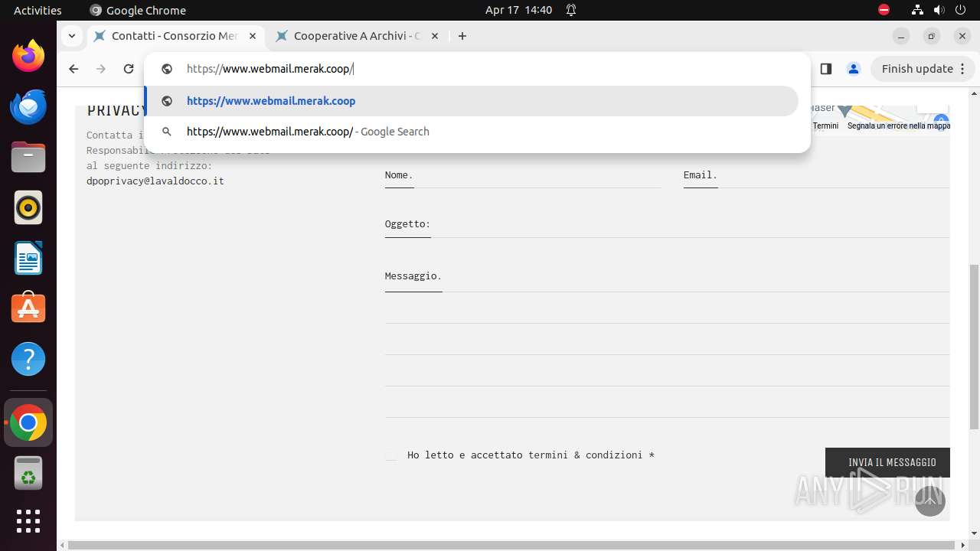The image size is (980, 551).
Task: Select the https://www.webmail.merak.coop suggestion
Action: pos(472,101)
